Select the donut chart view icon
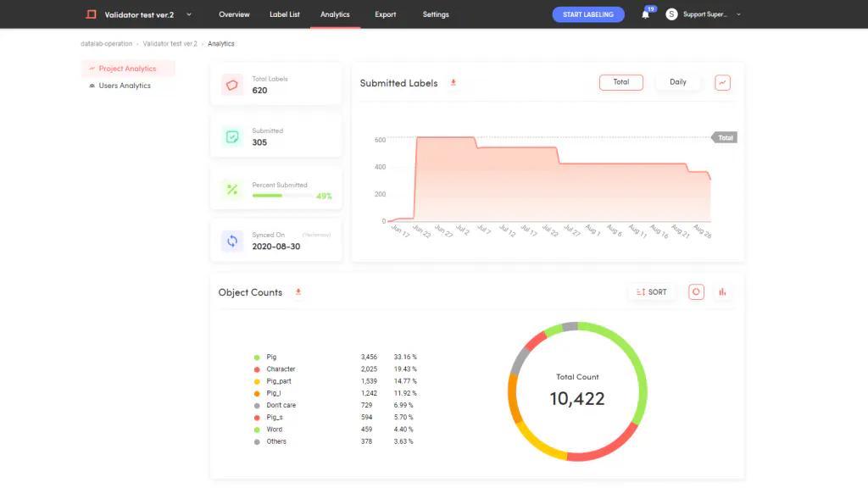 click(x=696, y=291)
